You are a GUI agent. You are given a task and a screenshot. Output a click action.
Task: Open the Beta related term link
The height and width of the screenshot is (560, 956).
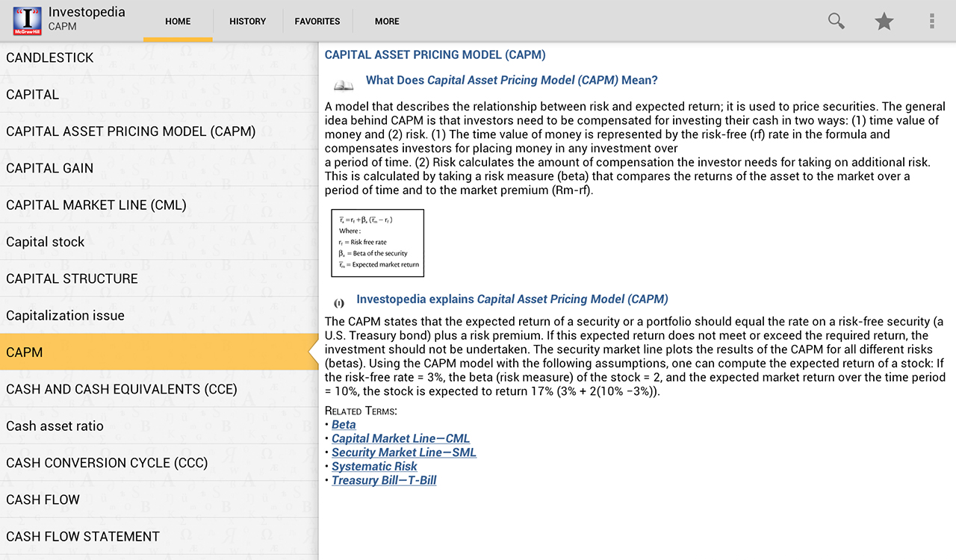pos(344,424)
